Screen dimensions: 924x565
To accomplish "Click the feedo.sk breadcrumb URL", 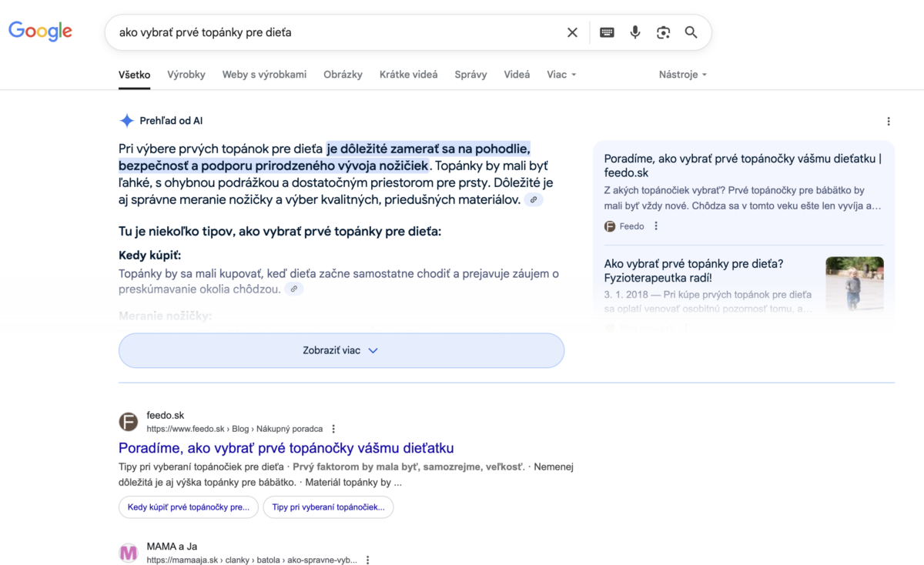I will [235, 429].
